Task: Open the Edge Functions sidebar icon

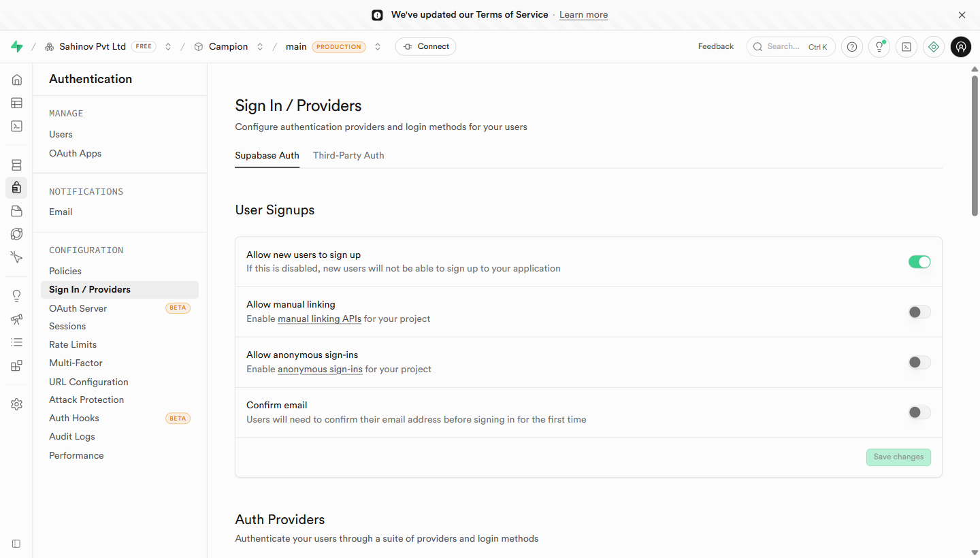Action: (x=16, y=234)
